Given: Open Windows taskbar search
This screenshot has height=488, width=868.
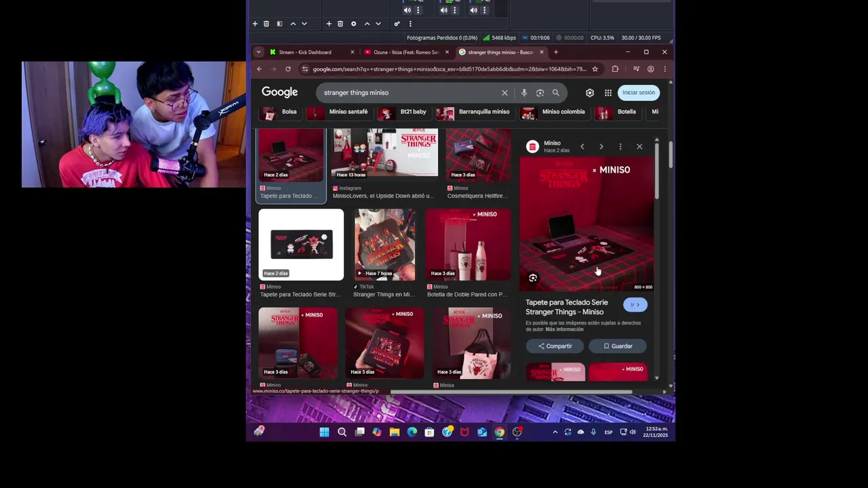Looking at the screenshot, I should [x=342, y=432].
